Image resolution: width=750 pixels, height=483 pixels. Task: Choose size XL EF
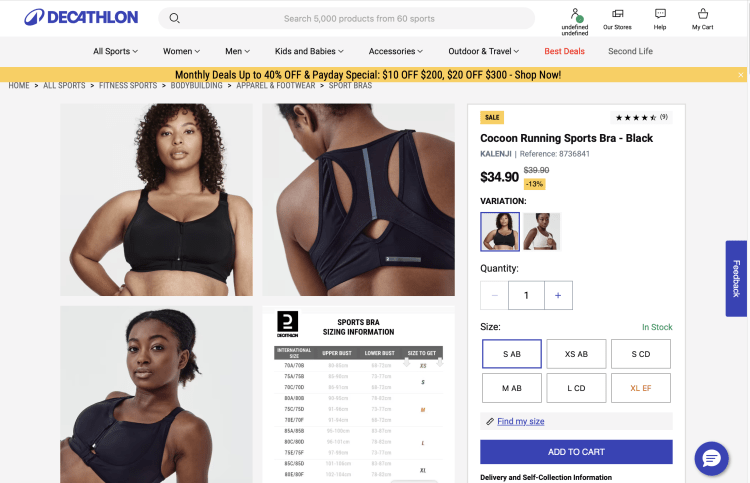tap(641, 388)
